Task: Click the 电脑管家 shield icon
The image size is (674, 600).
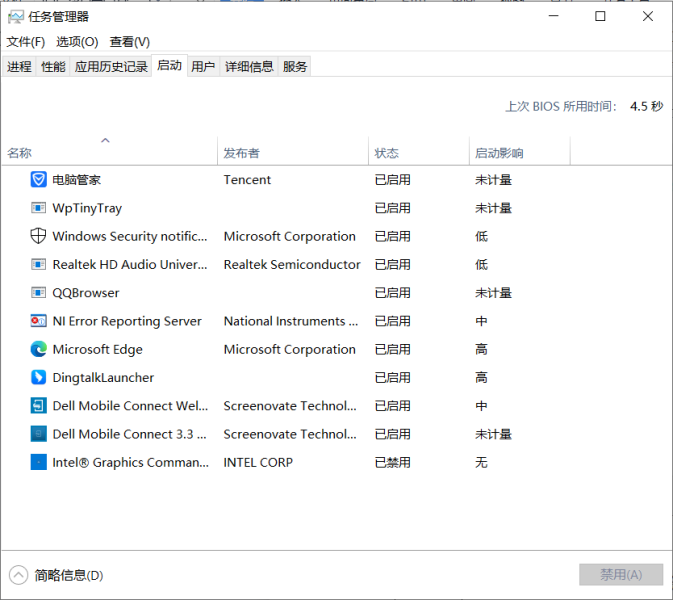Action: pos(38,179)
